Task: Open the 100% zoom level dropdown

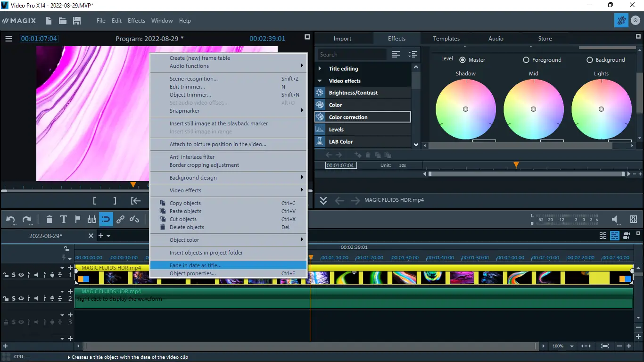Action: [572, 346]
